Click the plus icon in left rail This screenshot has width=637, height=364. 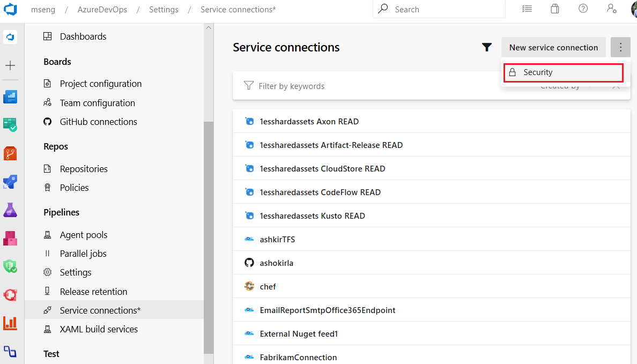[10, 65]
